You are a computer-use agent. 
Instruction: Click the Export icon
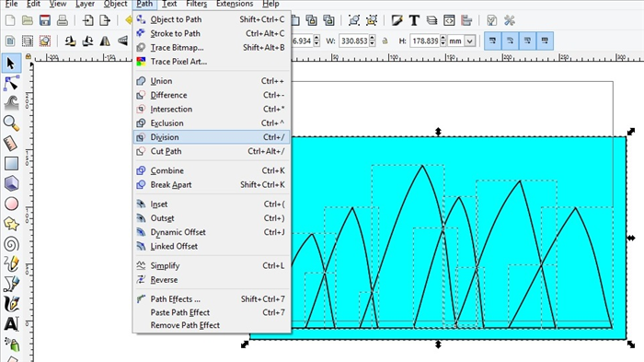pyautogui.click(x=105, y=20)
